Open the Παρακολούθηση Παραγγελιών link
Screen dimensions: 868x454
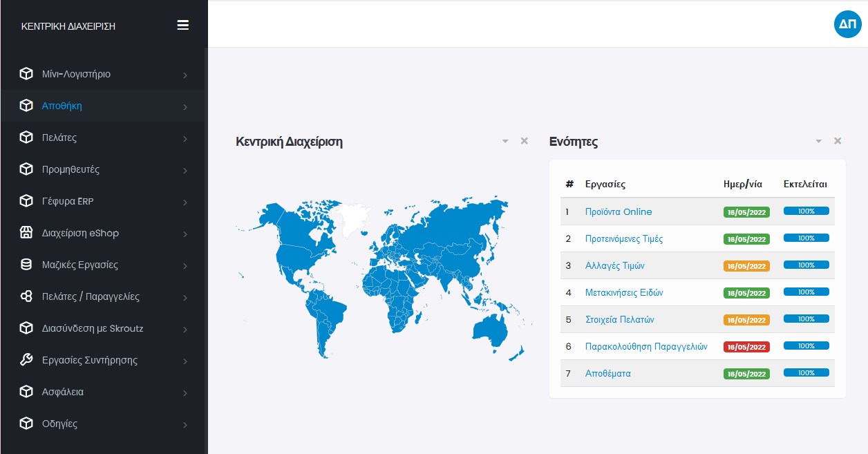(x=646, y=346)
